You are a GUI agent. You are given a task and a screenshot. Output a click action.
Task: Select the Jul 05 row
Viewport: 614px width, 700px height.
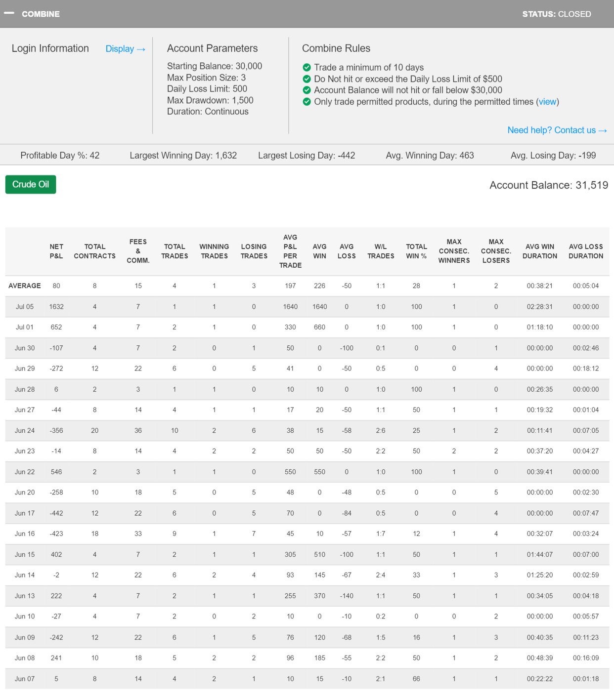tap(25, 307)
